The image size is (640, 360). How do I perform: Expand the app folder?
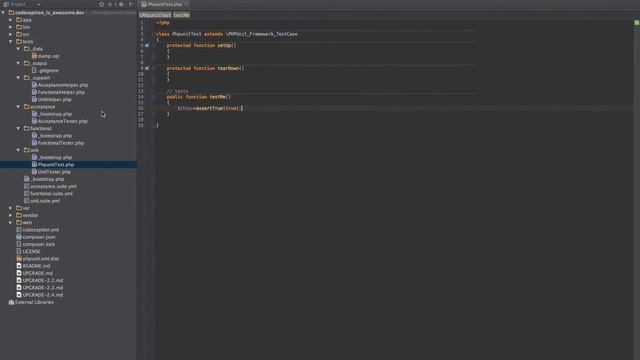(11, 20)
